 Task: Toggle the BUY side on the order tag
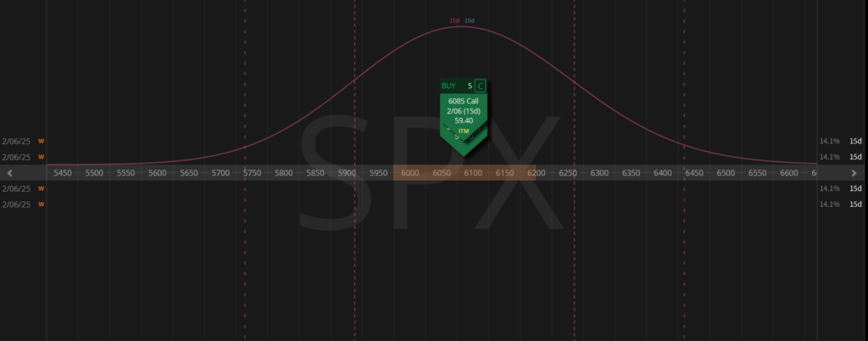click(448, 86)
